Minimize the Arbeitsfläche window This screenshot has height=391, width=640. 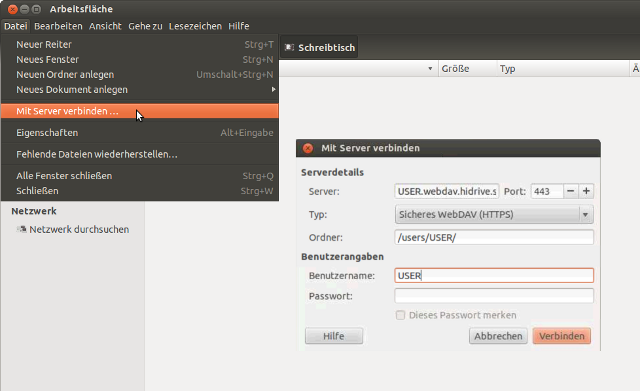tap(24, 9)
